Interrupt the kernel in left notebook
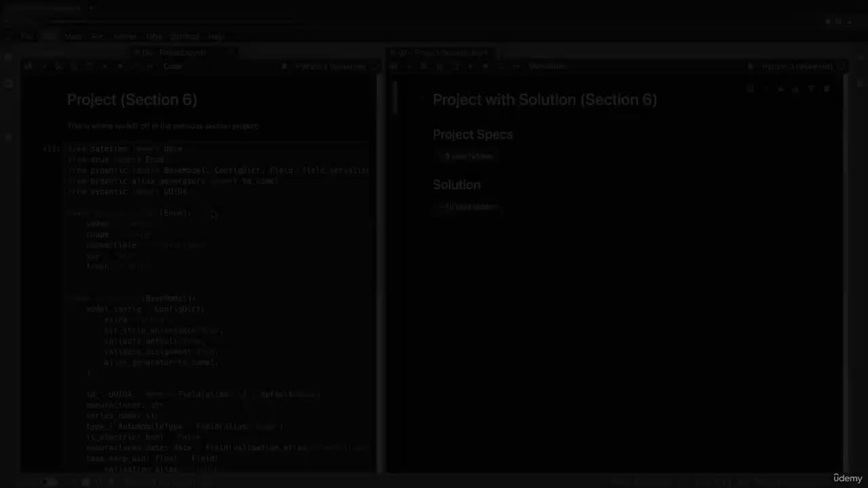 click(120, 66)
